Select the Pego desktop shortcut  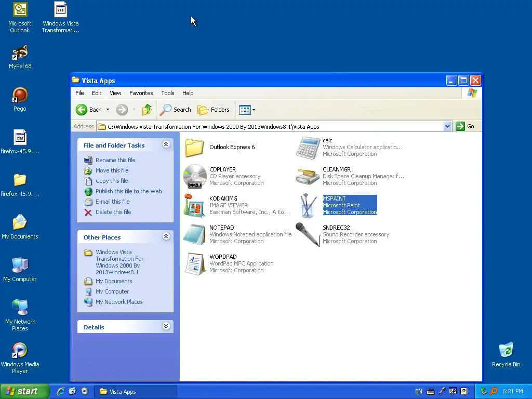(x=20, y=99)
